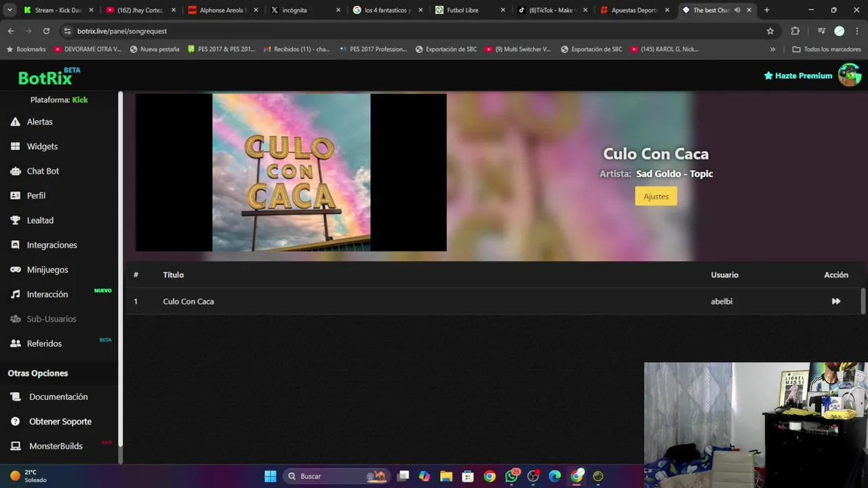
Task: Click the yellow Ajustes button
Action: click(656, 197)
